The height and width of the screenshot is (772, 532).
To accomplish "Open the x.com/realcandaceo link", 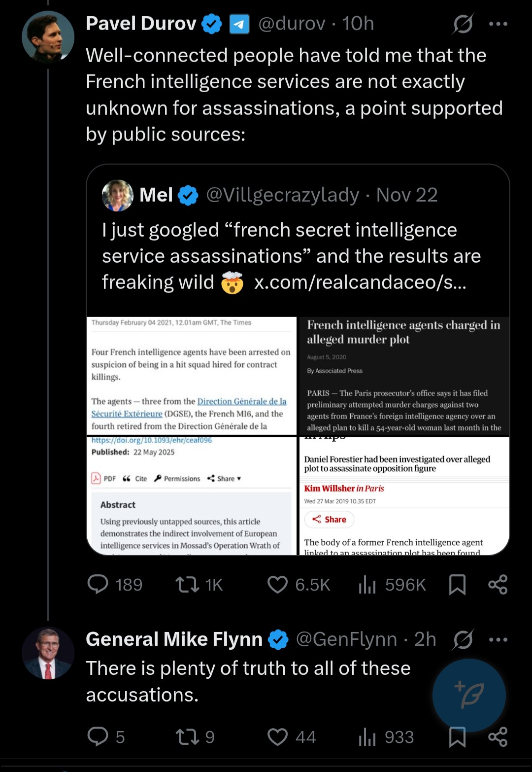I will coord(360,282).
